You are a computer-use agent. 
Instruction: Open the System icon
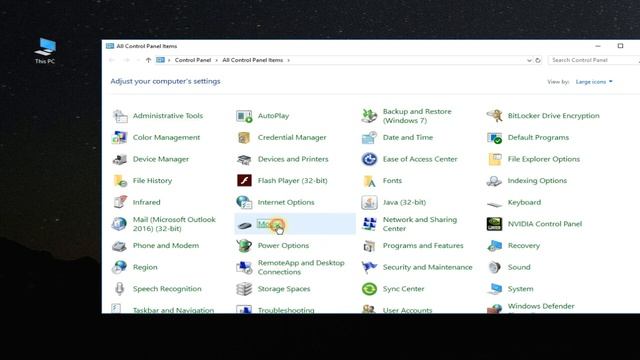(x=494, y=289)
